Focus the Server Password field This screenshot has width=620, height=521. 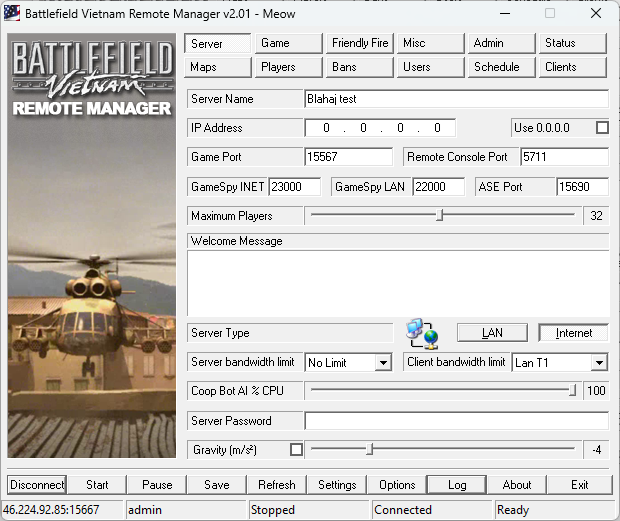click(x=456, y=421)
